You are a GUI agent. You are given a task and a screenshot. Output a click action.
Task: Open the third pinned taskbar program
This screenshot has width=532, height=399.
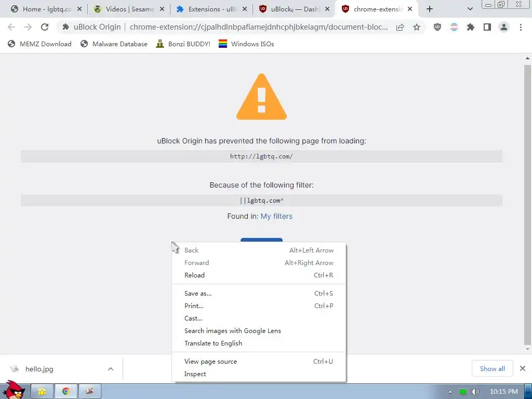coord(89,392)
